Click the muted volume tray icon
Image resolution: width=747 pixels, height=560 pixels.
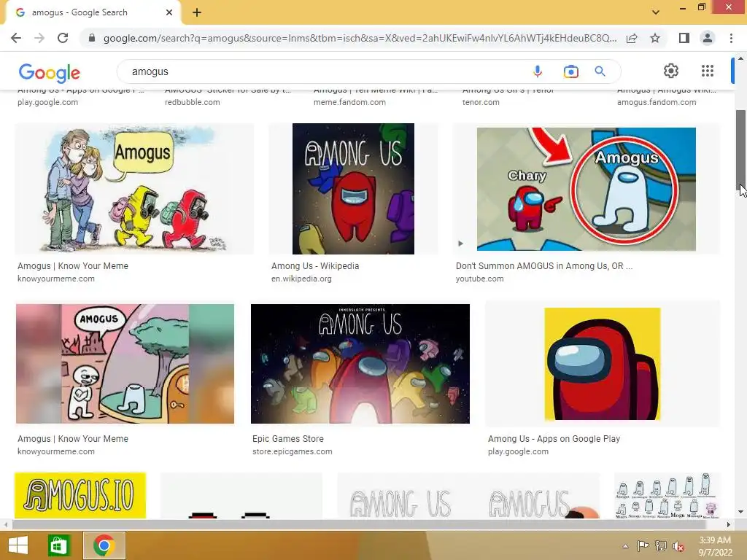pyautogui.click(x=678, y=546)
